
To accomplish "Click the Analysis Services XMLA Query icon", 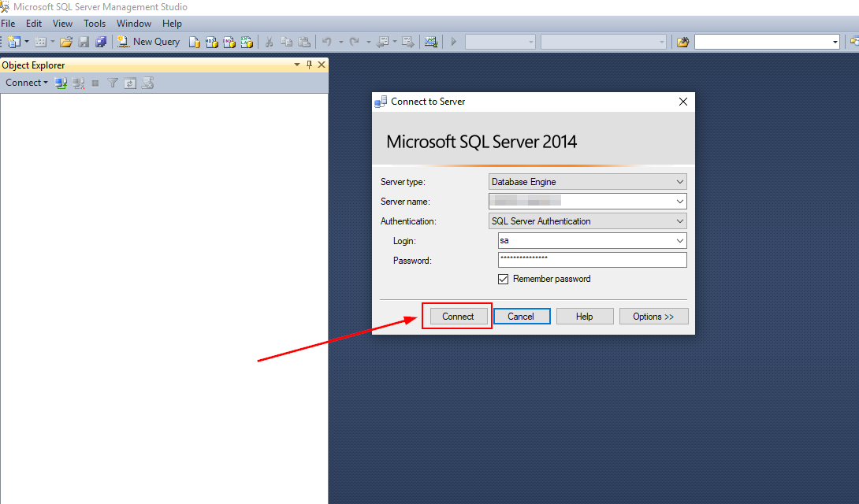I will 247,42.
